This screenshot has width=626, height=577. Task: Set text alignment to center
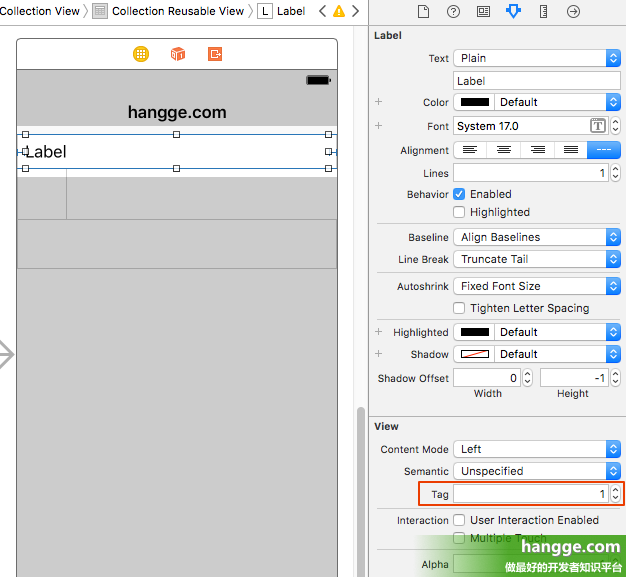pos(503,150)
